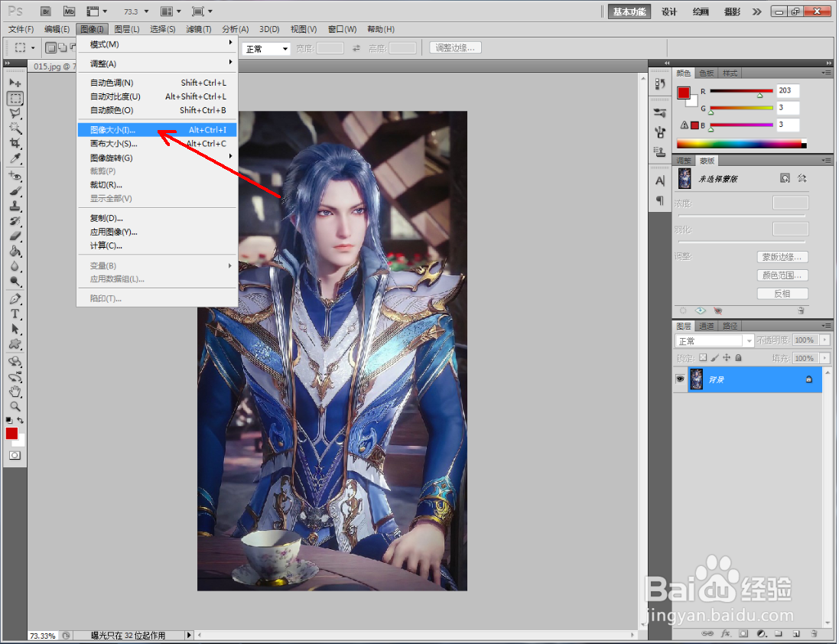The width and height of the screenshot is (839, 644).
Task: Select the Pen tool
Action: (15, 299)
